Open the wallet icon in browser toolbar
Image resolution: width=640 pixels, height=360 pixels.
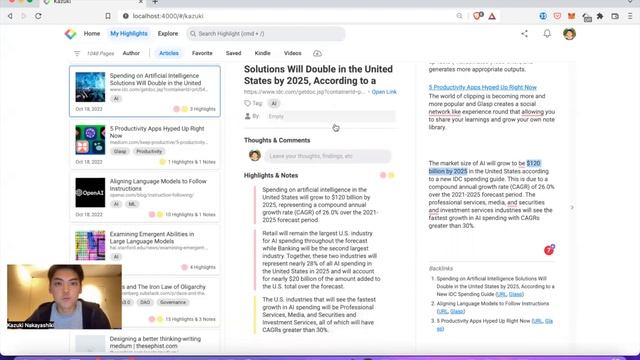[x=615, y=16]
